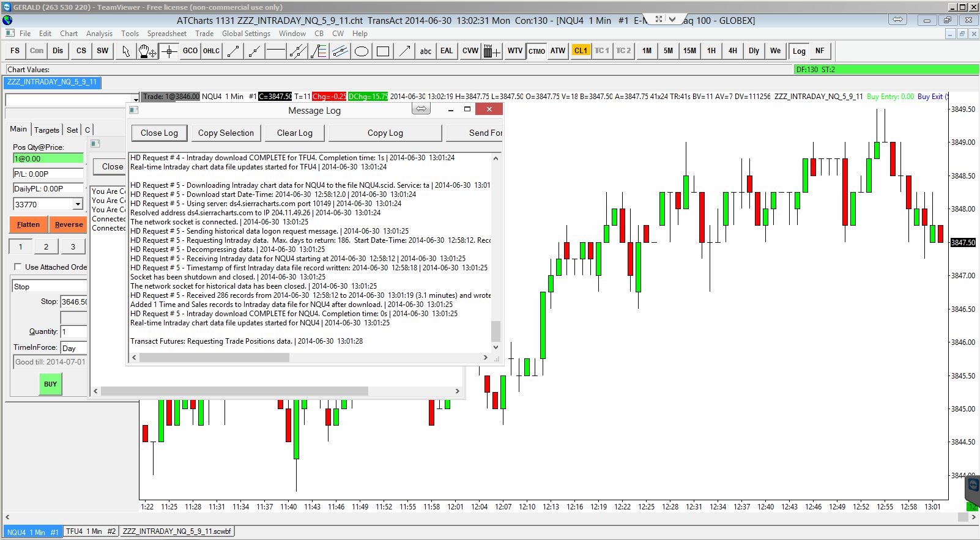Image resolution: width=980 pixels, height=540 pixels.
Task: Click the Close Log button
Action: 159,133
